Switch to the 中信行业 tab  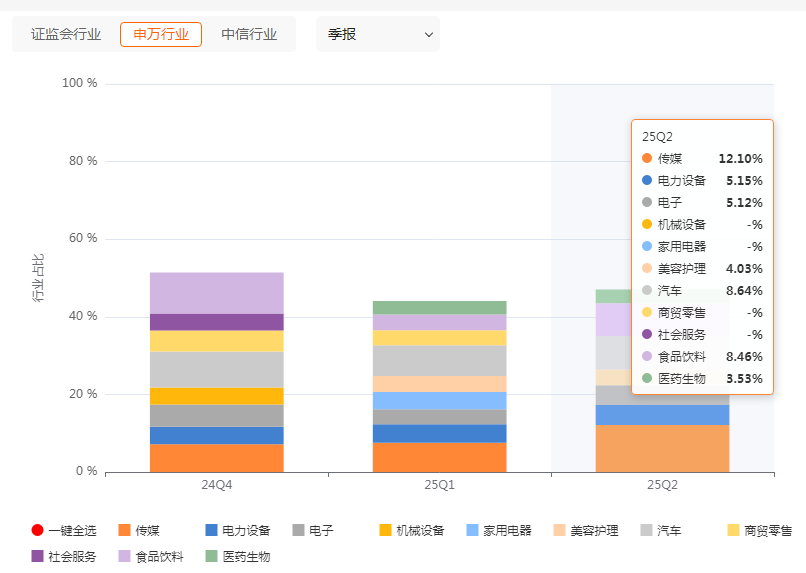pos(249,34)
